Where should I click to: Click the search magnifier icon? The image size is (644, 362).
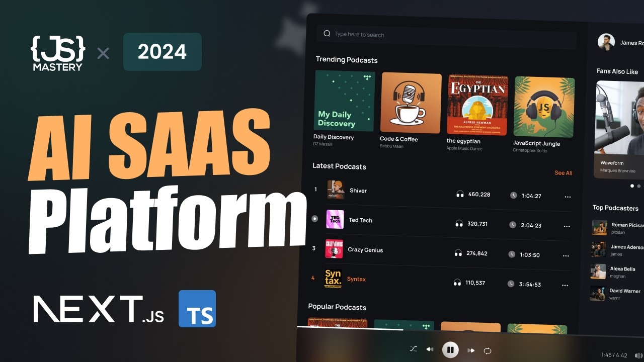[x=327, y=34]
